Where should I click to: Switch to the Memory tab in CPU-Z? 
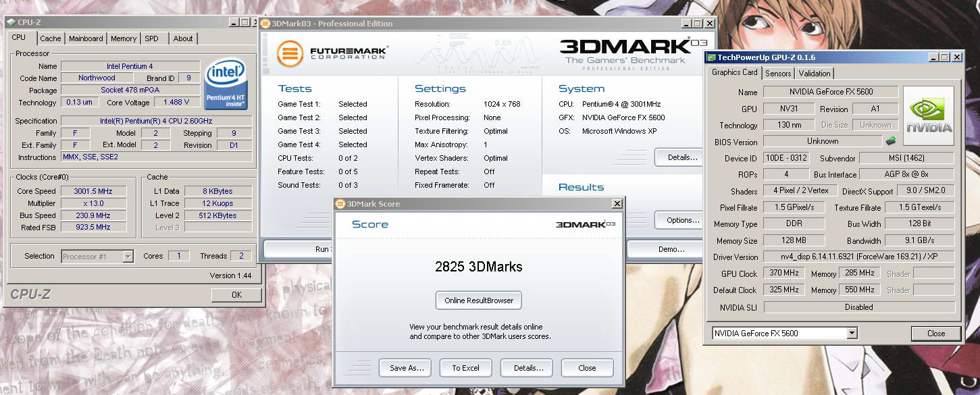[x=124, y=38]
